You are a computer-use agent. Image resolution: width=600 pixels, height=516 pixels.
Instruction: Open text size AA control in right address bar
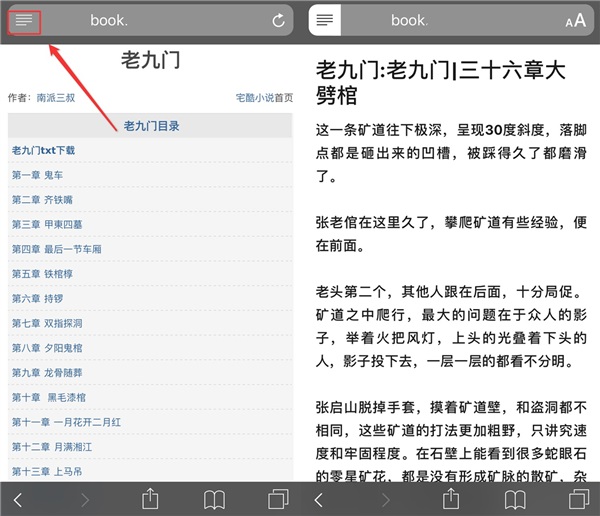pyautogui.click(x=576, y=20)
